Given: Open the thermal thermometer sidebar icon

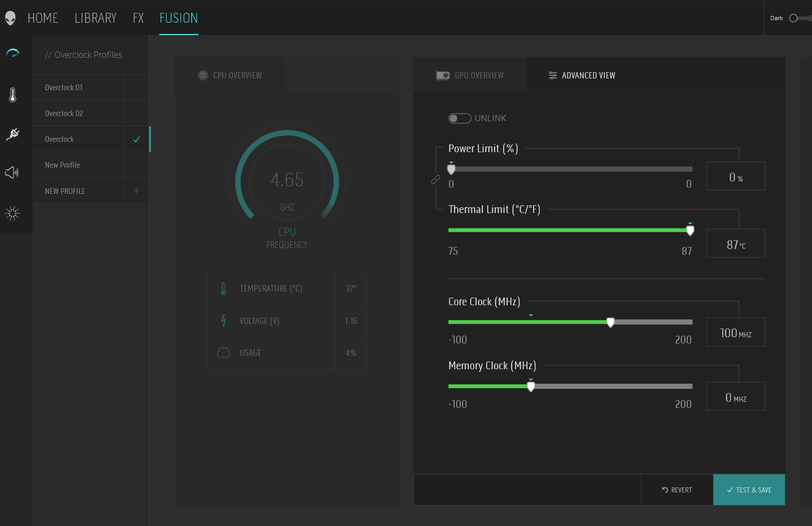Looking at the screenshot, I should [13, 95].
